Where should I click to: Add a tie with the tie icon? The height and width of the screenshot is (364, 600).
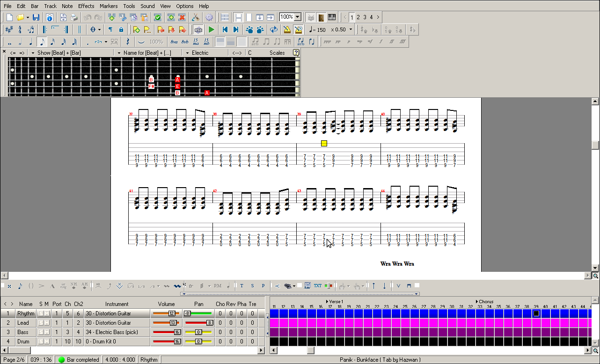(x=141, y=42)
